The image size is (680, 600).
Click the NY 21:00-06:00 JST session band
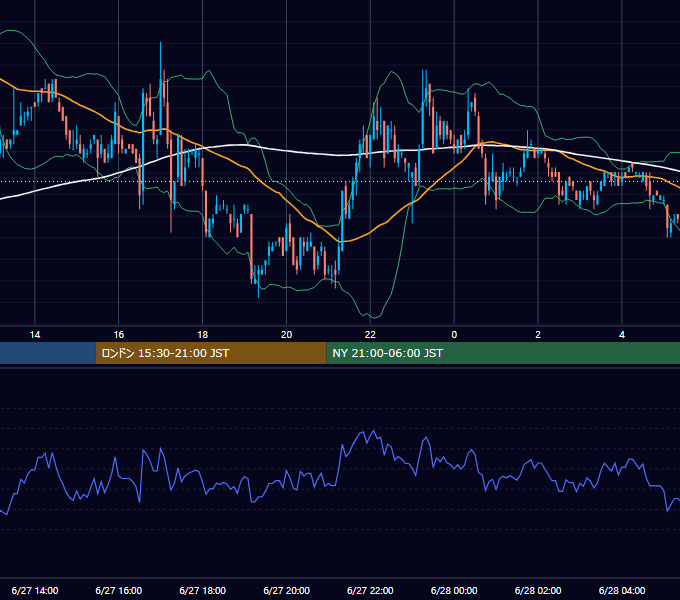503,353
